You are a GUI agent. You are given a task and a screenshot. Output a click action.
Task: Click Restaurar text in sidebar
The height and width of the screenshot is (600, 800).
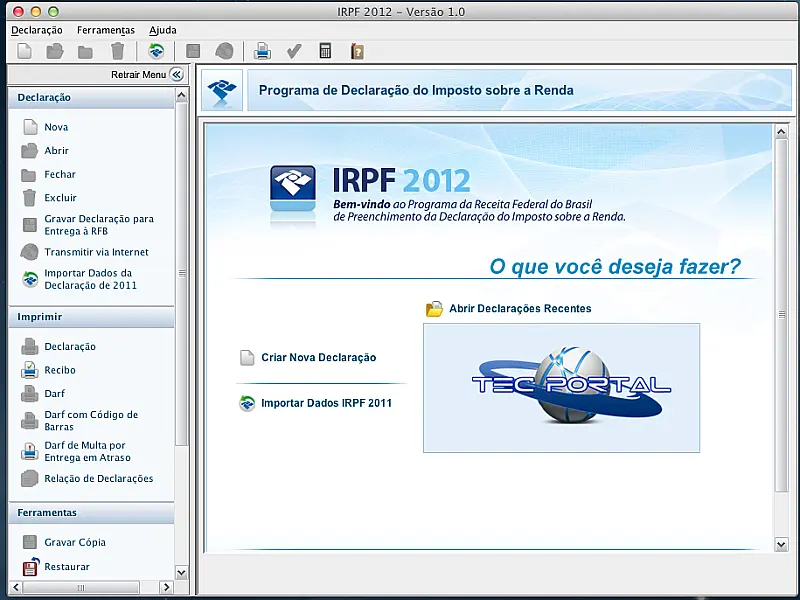click(x=67, y=567)
